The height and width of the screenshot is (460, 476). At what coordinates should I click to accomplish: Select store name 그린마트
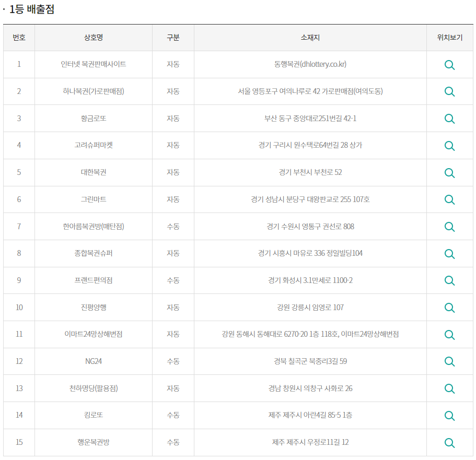click(94, 199)
